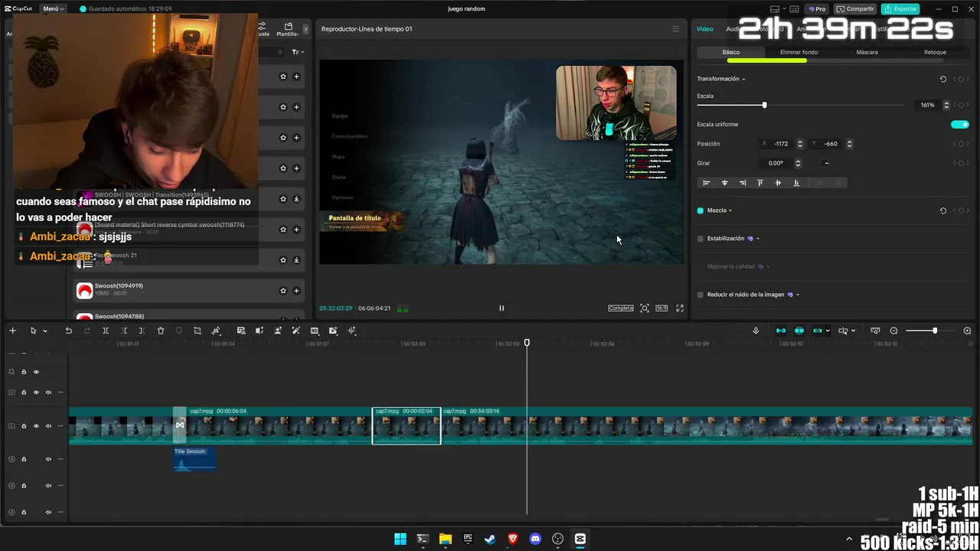Open the Completa preview quality dropdown

pyautogui.click(x=621, y=308)
